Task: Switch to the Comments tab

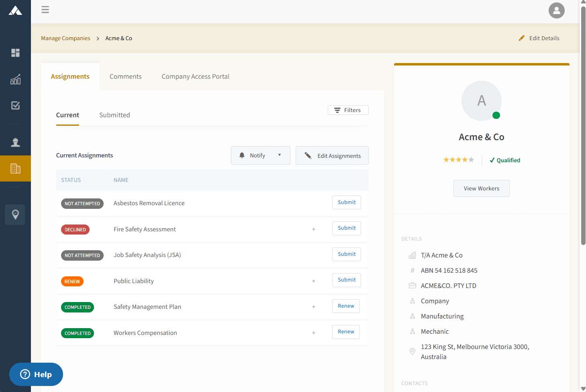Action: coord(126,76)
